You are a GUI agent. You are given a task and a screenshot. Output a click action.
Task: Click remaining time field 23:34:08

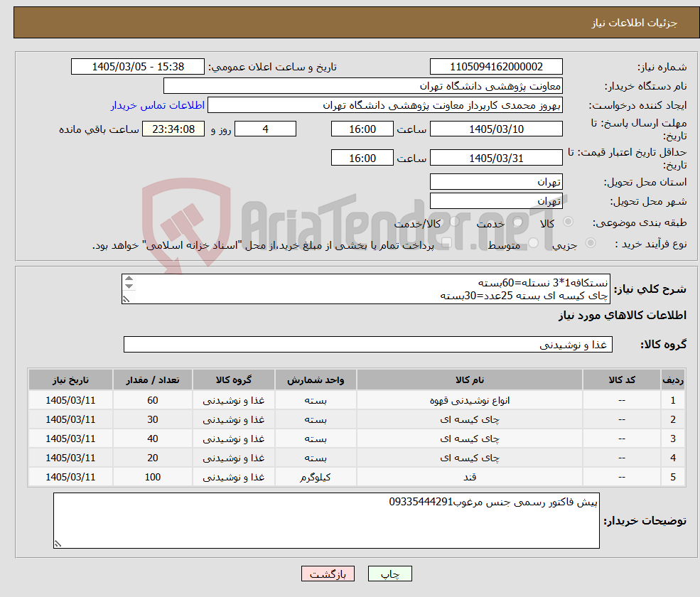(173, 129)
